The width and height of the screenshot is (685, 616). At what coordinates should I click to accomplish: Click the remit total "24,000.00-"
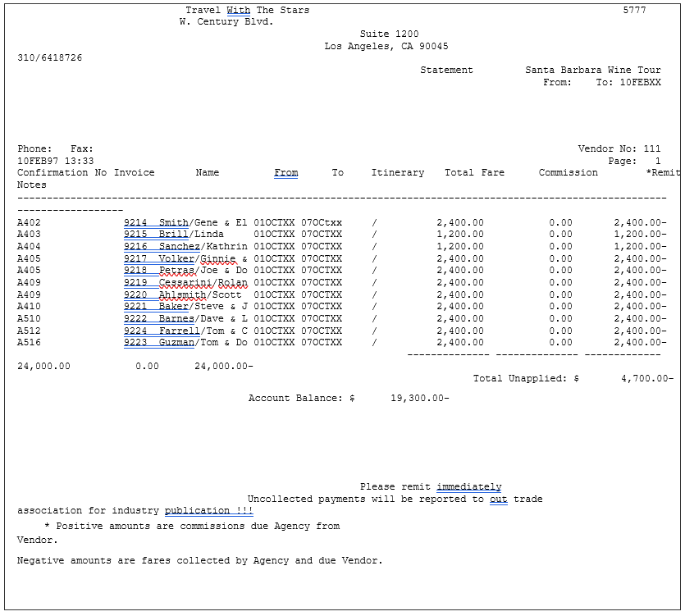click(224, 366)
